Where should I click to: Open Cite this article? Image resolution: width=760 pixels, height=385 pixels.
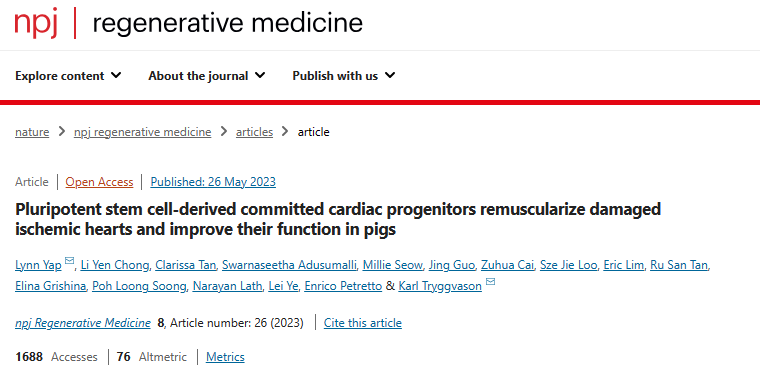pyautogui.click(x=363, y=323)
